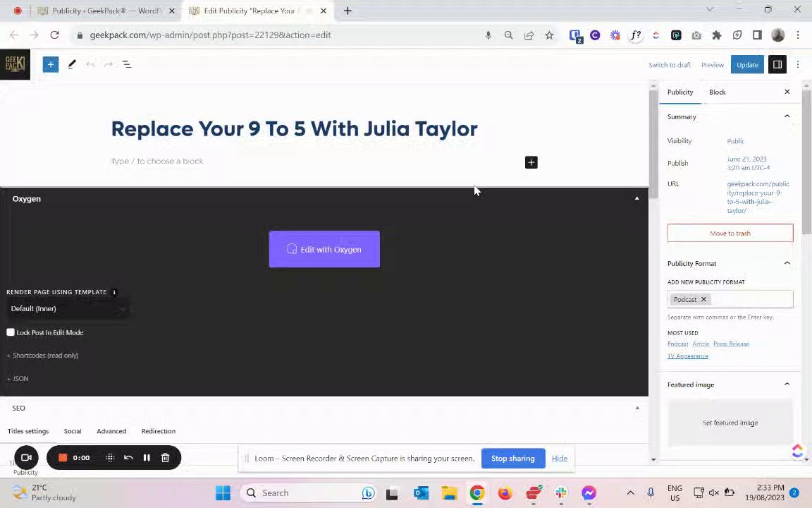Add block with the black plus button

(531, 162)
